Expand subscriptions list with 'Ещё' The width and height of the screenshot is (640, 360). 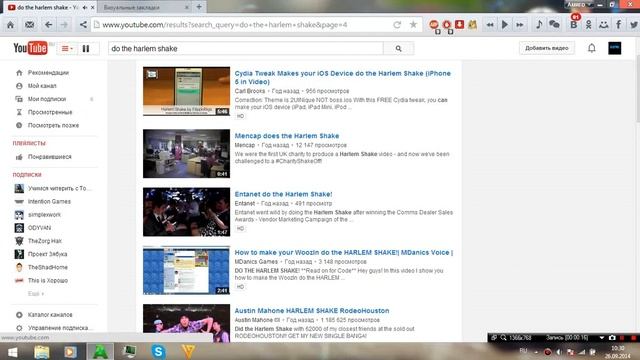click(x=36, y=293)
